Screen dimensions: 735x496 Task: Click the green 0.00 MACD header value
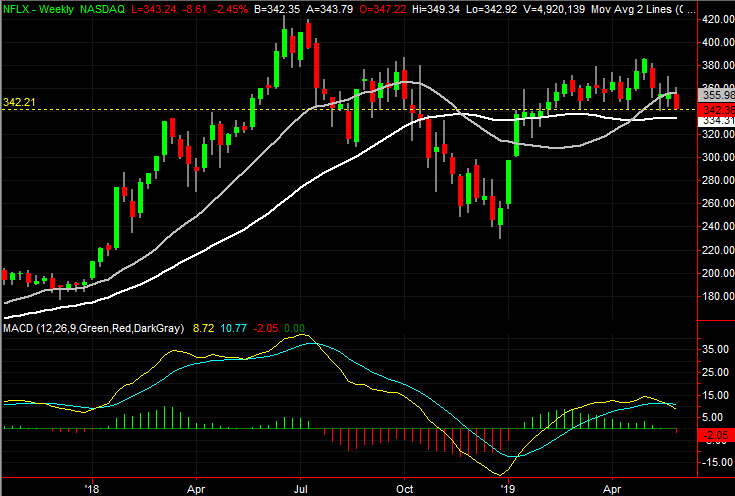pos(294,328)
